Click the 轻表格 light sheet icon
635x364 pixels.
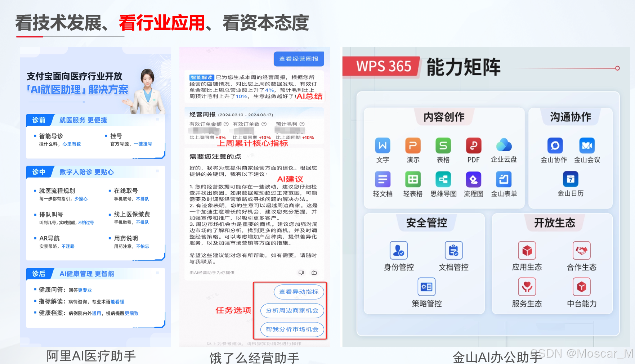tap(413, 179)
